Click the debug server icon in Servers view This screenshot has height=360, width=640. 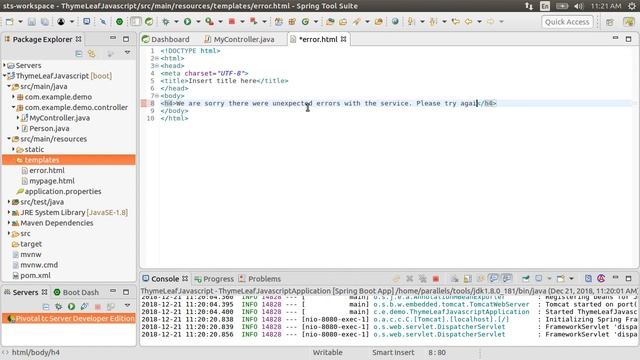[58, 307]
